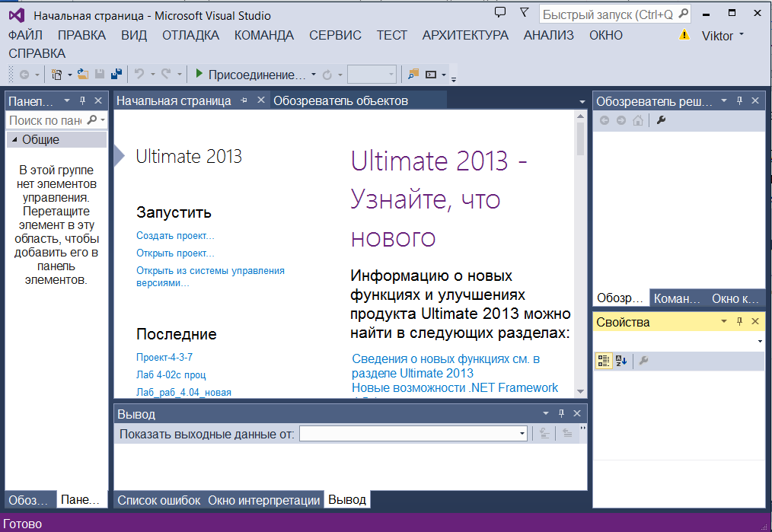Click the Undo arrow icon

point(140,75)
